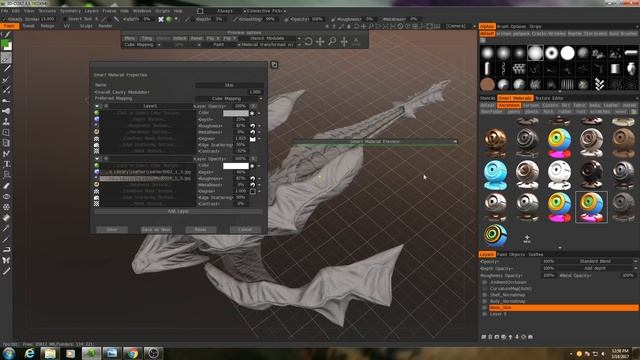Open the Cube Mapping dropdown in Preview options

[142, 44]
